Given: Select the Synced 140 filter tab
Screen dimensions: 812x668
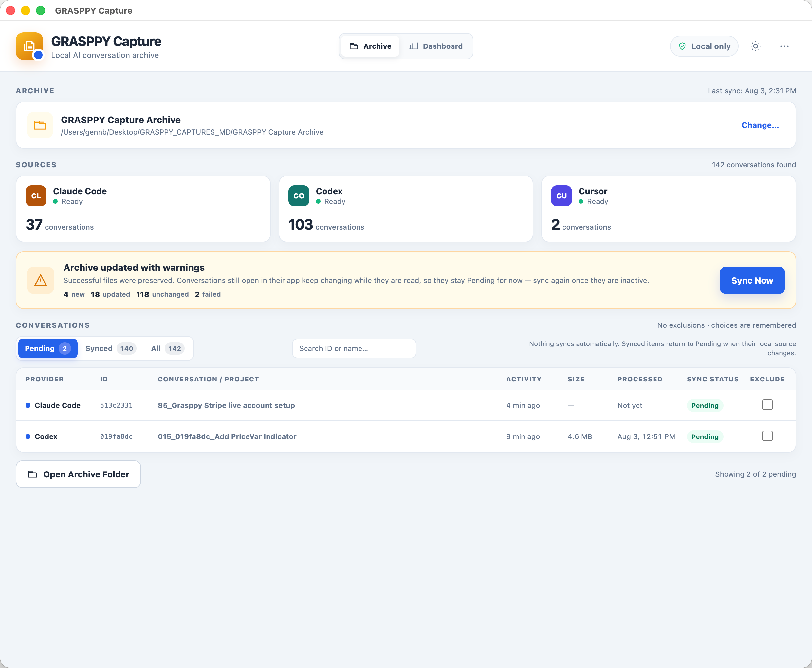Looking at the screenshot, I should coord(110,349).
